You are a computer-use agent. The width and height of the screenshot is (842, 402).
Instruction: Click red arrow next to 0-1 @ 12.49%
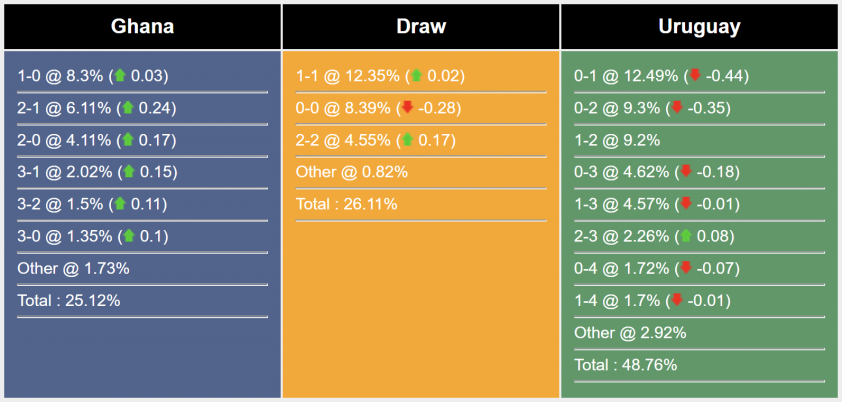(695, 76)
